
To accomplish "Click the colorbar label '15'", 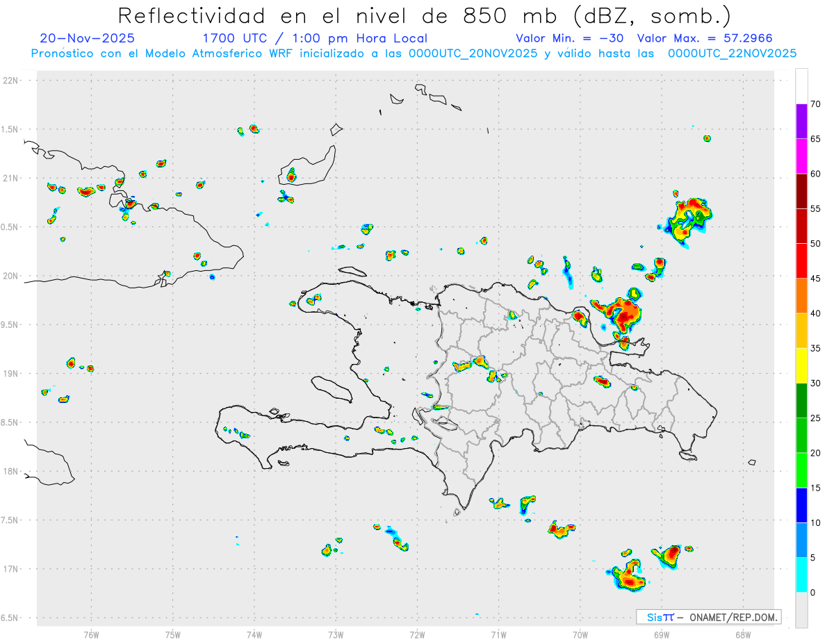I will tap(815, 488).
